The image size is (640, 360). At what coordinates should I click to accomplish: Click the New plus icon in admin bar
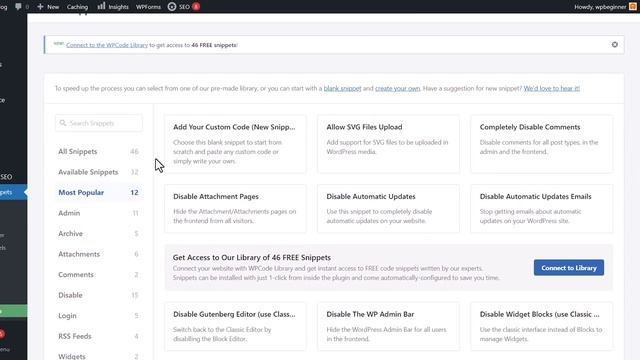coord(40,7)
